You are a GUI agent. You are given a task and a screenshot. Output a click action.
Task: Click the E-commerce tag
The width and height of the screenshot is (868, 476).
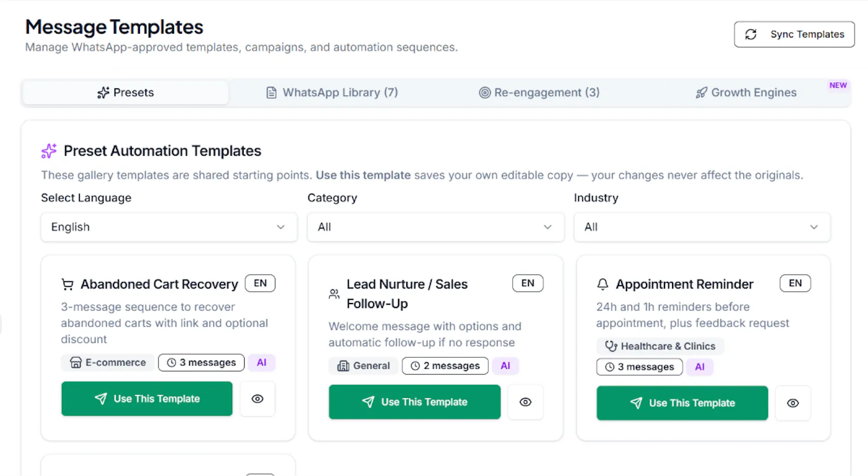tap(108, 363)
